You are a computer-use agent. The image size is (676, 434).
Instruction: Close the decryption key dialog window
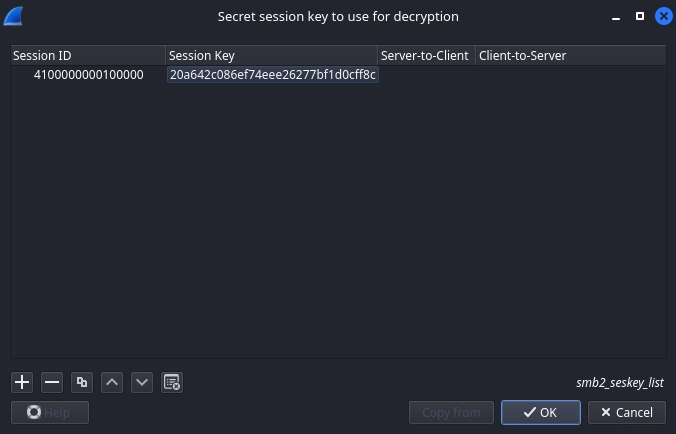tap(663, 17)
